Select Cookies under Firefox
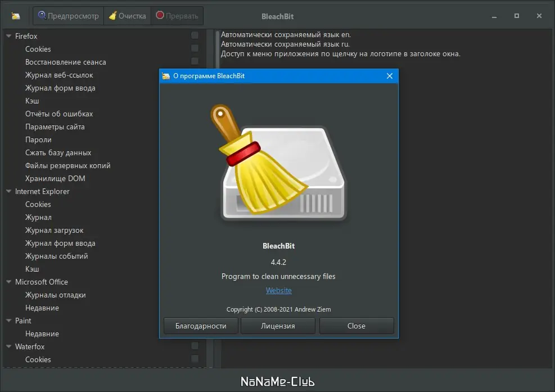555x392 pixels. [x=38, y=49]
